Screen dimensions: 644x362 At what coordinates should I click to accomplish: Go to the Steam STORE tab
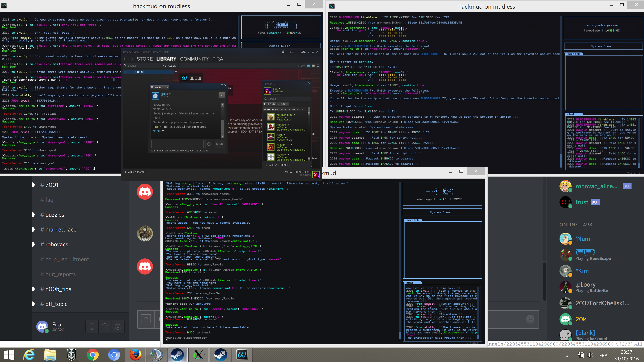click(144, 59)
